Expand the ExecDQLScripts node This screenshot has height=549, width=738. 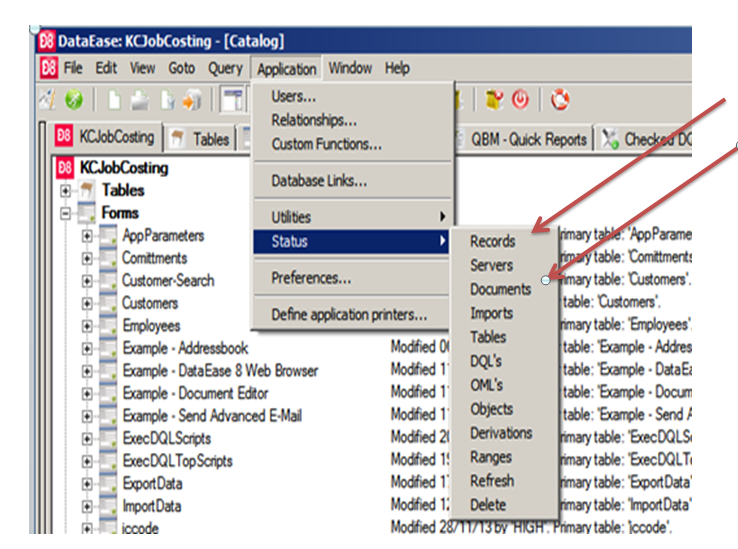pyautogui.click(x=87, y=439)
